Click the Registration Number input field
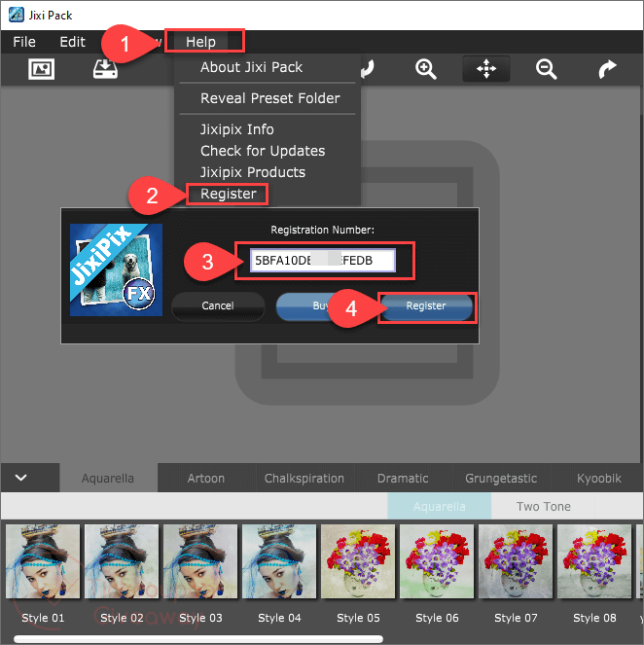The width and height of the screenshot is (644, 645). click(x=323, y=260)
